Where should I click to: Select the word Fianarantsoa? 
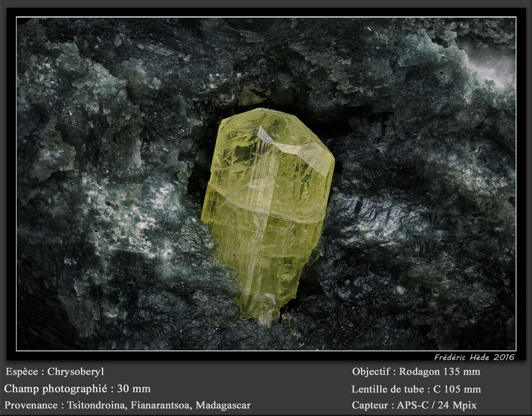coord(161,405)
